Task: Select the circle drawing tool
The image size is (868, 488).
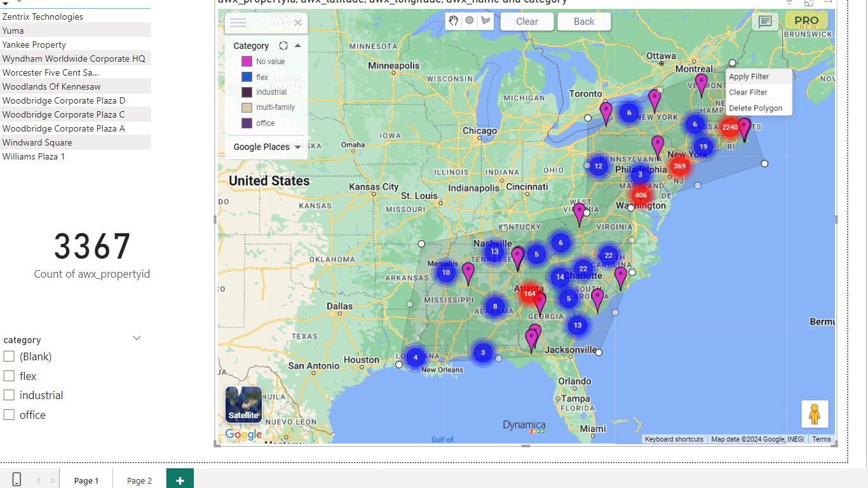Action: click(470, 20)
